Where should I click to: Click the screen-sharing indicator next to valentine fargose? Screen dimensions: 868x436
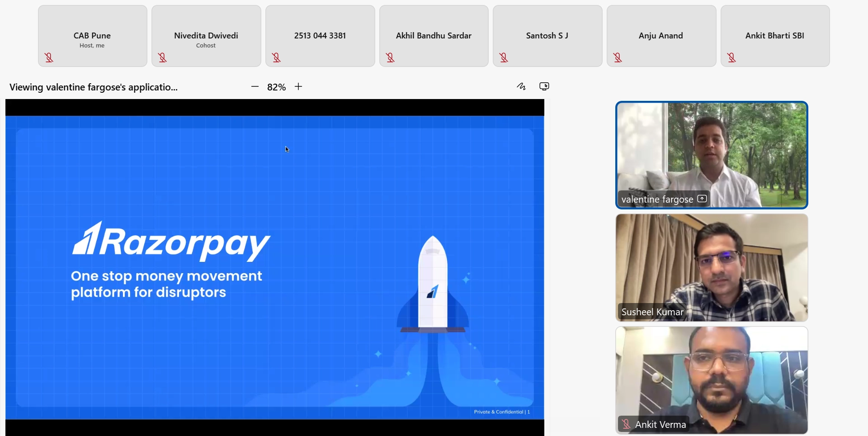coord(702,199)
